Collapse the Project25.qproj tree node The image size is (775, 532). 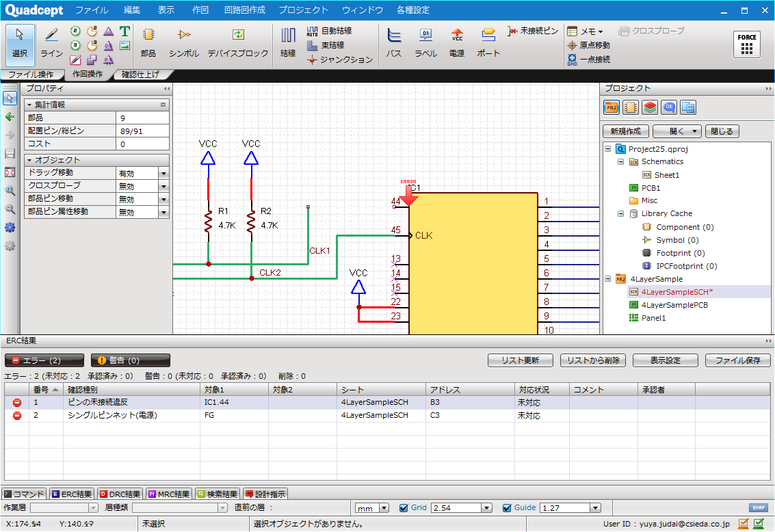click(x=607, y=148)
